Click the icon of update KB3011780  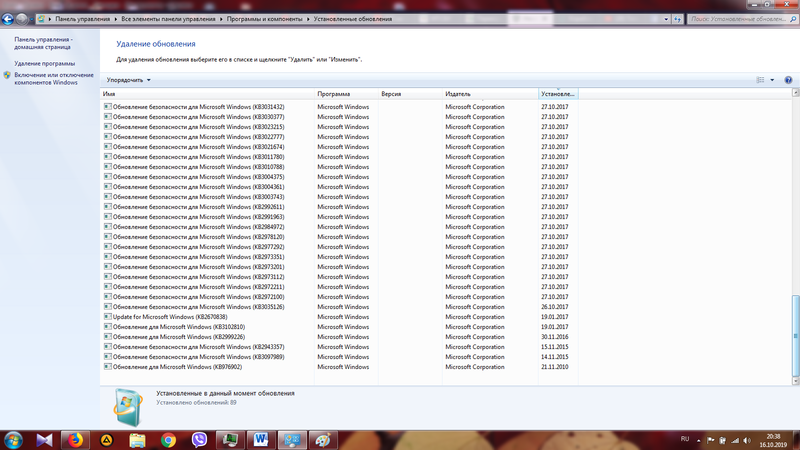click(108, 157)
